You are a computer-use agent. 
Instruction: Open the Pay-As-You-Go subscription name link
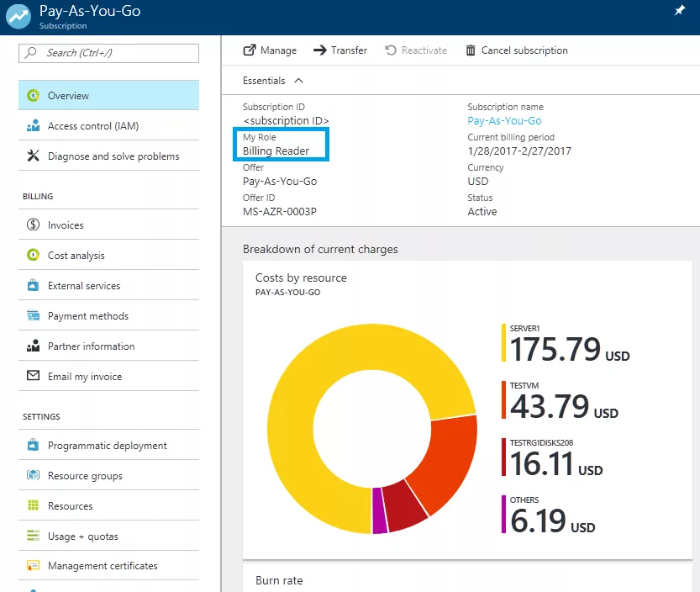click(504, 120)
